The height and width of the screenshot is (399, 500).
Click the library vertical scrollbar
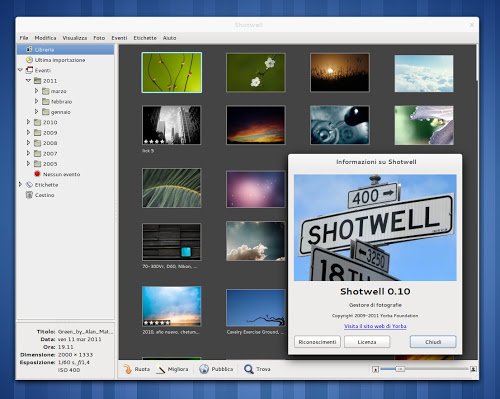pyautogui.click(x=477, y=63)
